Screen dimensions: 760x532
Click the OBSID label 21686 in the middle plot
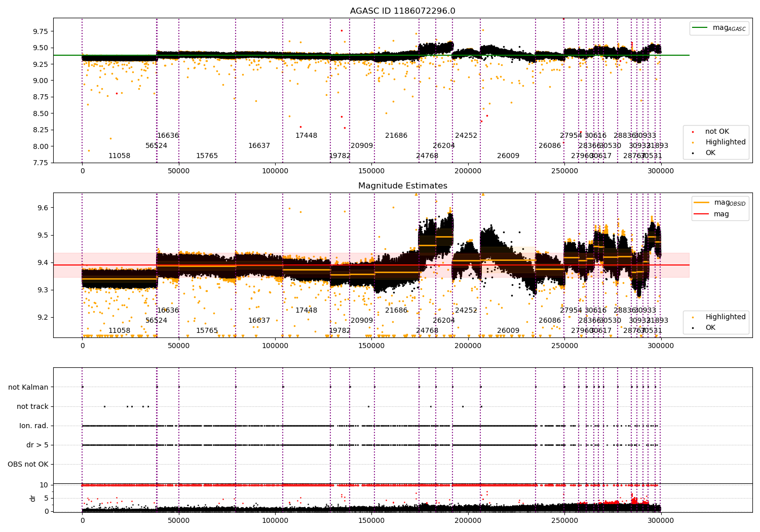point(396,311)
